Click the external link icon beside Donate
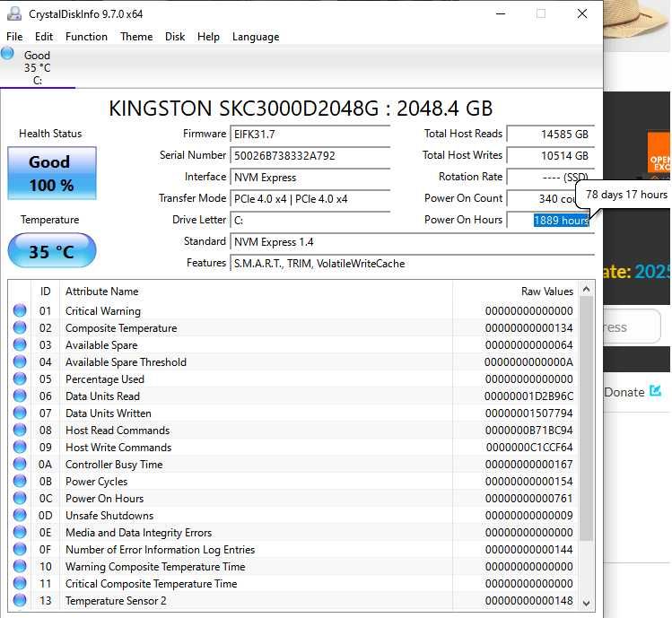 (x=655, y=390)
